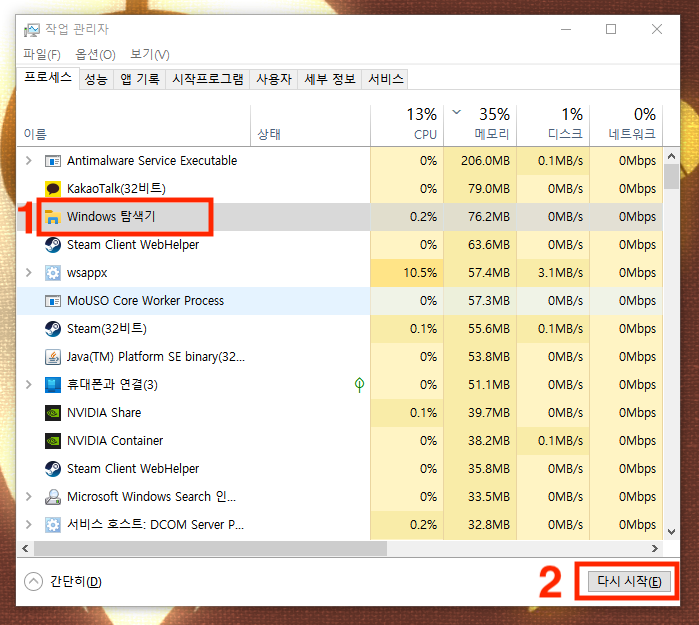The image size is (699, 625).
Task: Open the 보기(V) menu
Action: [149, 54]
